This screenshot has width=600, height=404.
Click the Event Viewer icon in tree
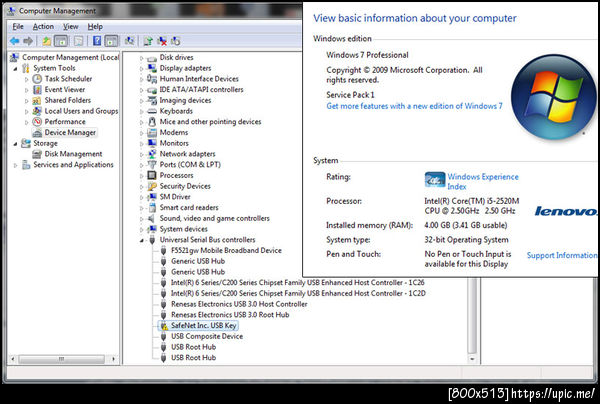click(37, 90)
